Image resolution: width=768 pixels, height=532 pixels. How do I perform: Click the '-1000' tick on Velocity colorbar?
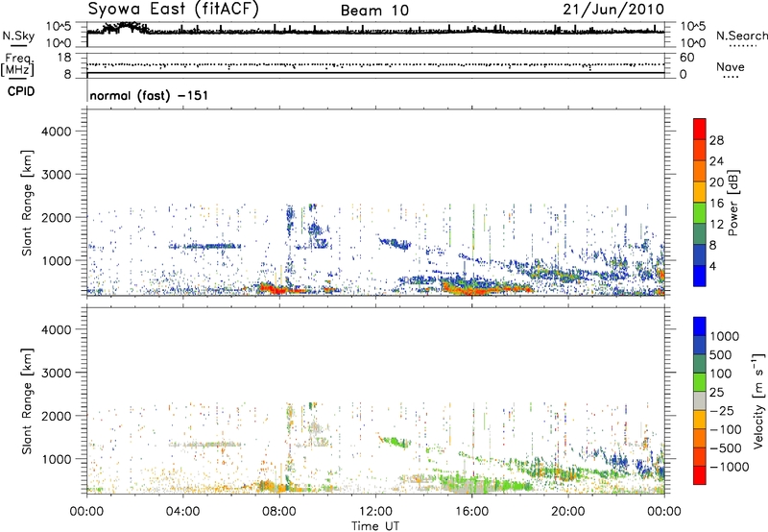729,467
